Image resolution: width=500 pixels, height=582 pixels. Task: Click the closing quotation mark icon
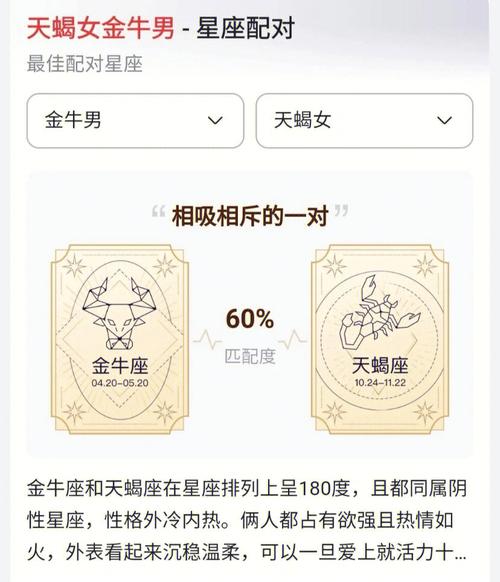[341, 210]
